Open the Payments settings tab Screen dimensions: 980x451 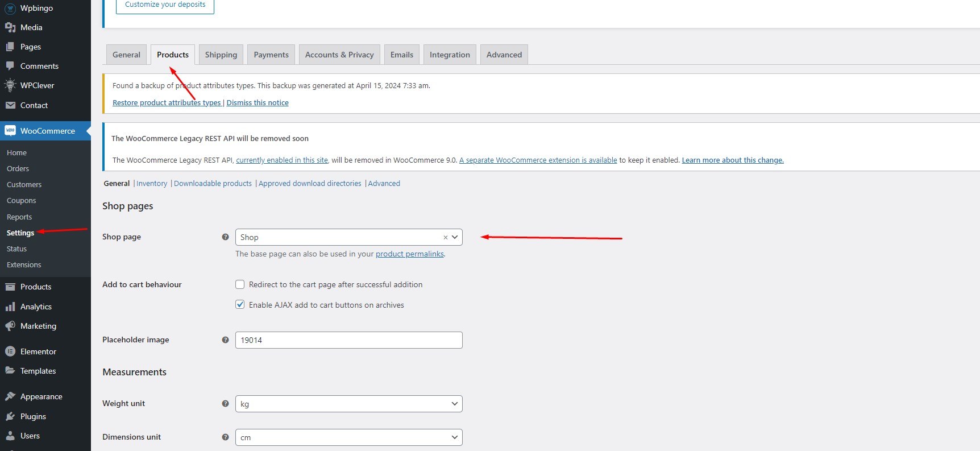[271, 55]
